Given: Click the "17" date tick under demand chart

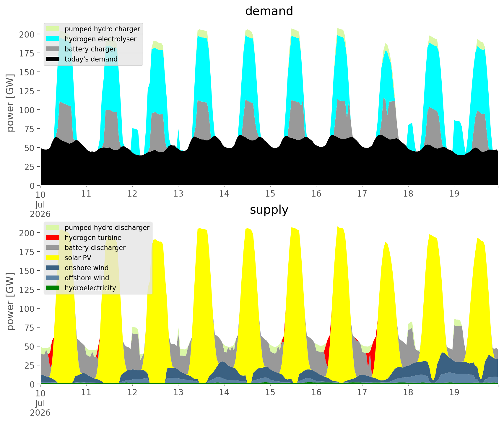Looking at the screenshot, I should (x=362, y=194).
